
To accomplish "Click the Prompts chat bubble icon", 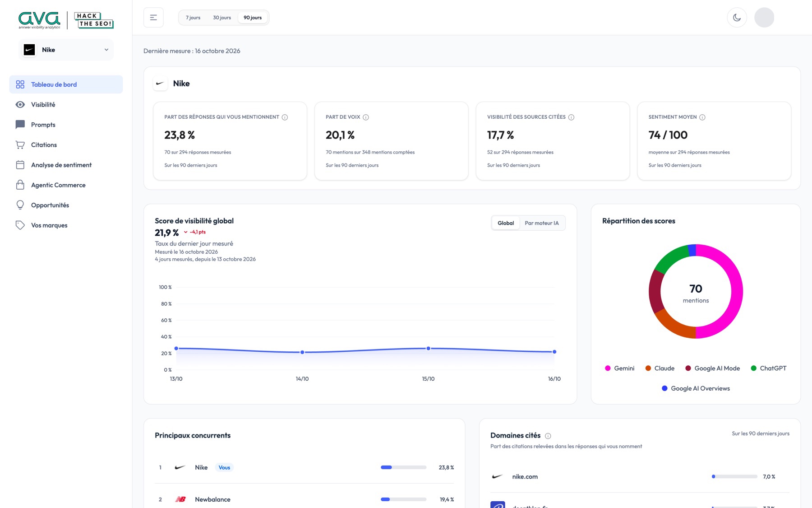I will point(20,125).
